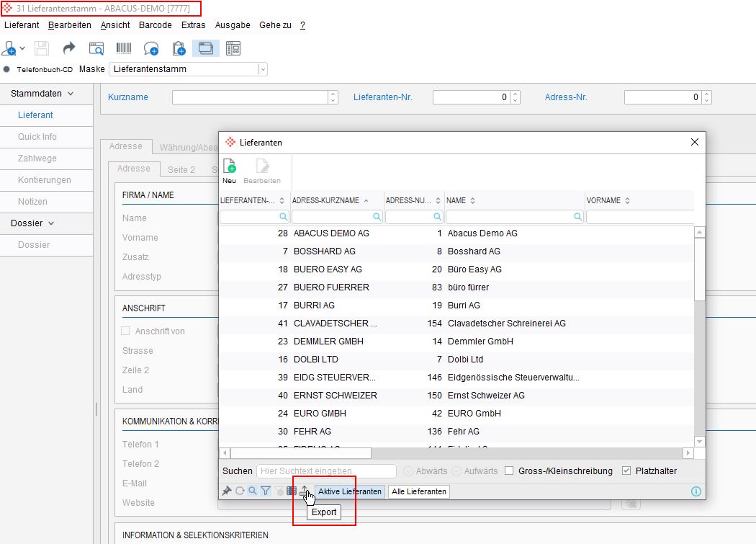Select Kontierungen in the sidebar
The image size is (756, 544).
46,180
